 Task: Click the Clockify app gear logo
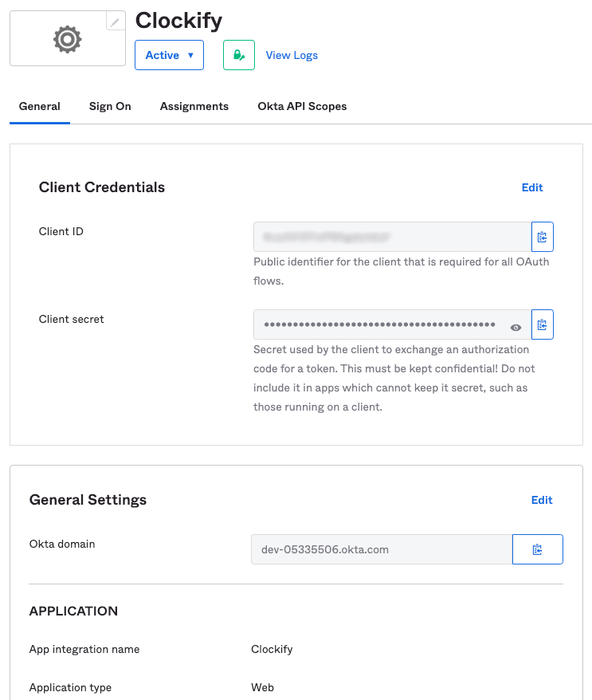click(68, 39)
